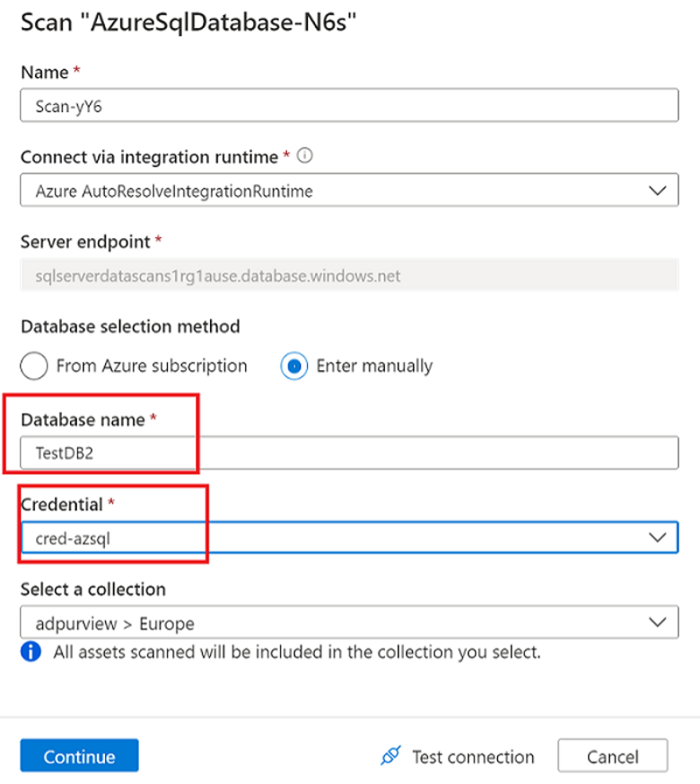Click the grayed-out Server endpoint field
This screenshot has height=784, width=700.
tap(350, 276)
